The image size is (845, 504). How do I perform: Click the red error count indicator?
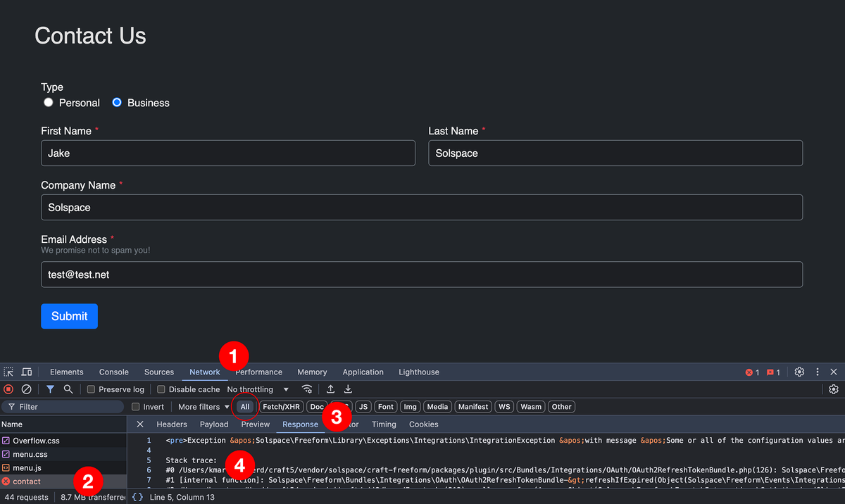(753, 372)
